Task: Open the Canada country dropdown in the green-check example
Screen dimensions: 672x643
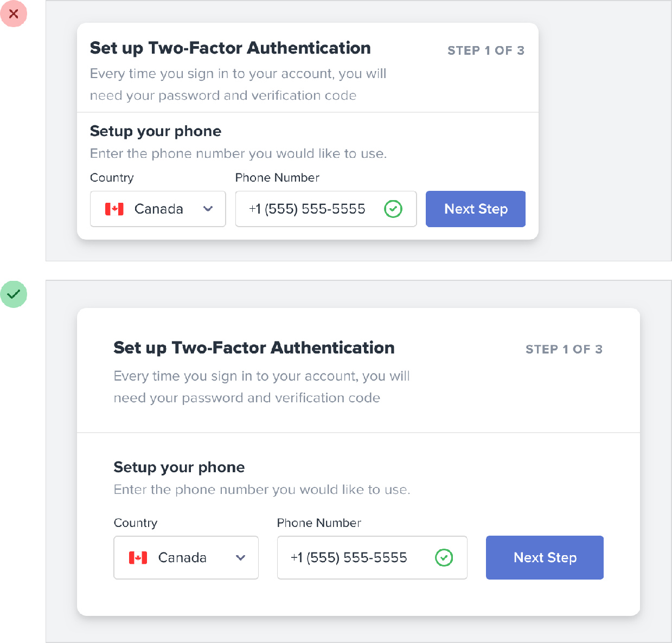Action: coord(185,558)
